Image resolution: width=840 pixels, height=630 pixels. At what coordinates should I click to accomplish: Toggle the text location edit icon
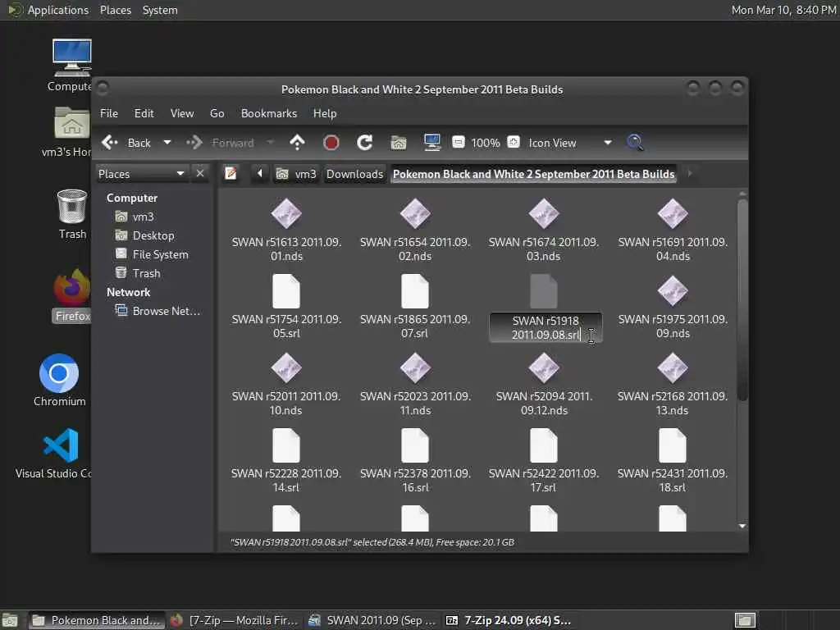[x=231, y=174]
